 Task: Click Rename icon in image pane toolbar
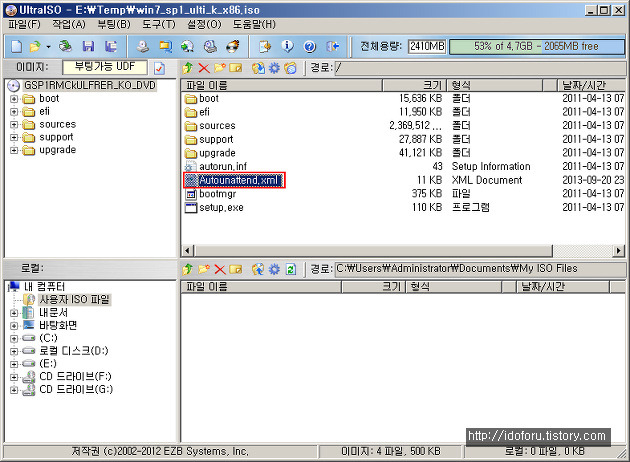coord(235,68)
